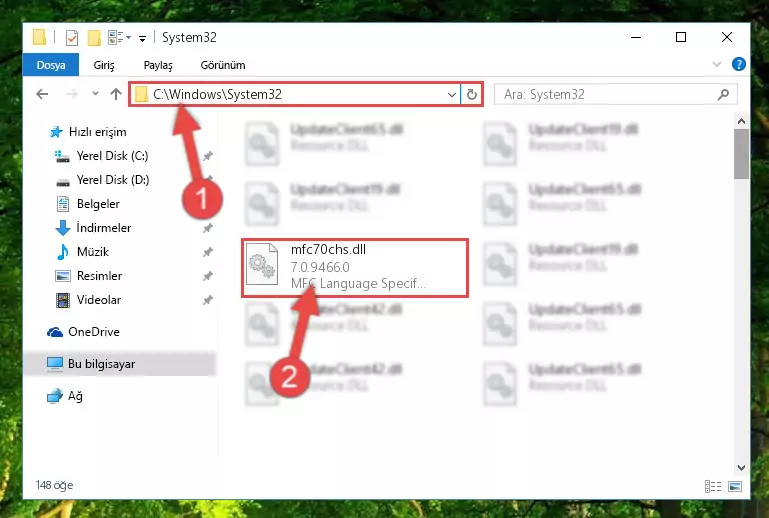Open İndirmeler folder in sidebar

(93, 228)
